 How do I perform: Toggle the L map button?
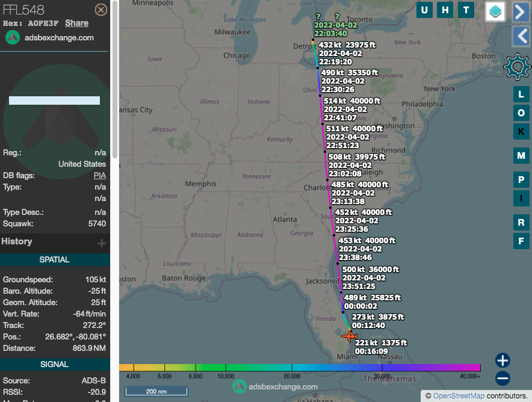[x=521, y=94]
